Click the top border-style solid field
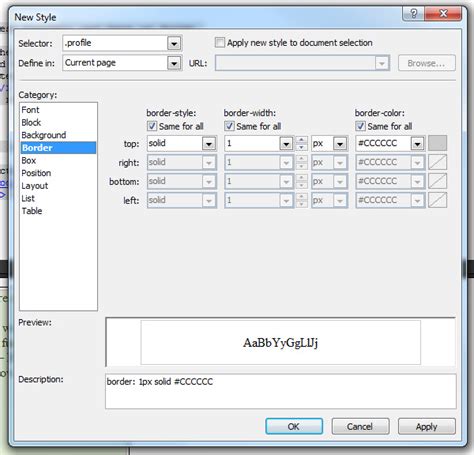 (x=175, y=144)
